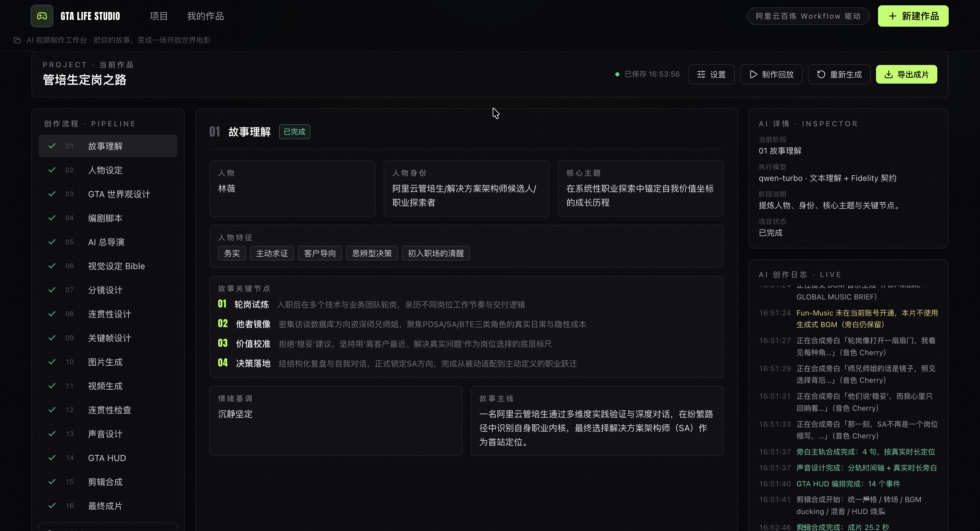Click the checkmark beside 视觉设定 Bible
Screen dimensions: 980x531
pos(52,266)
